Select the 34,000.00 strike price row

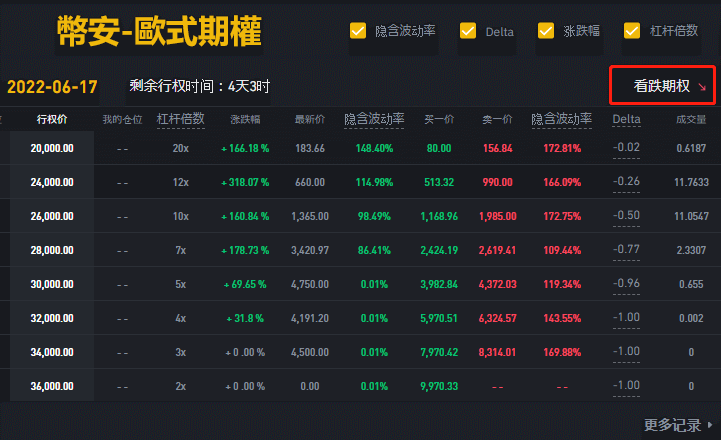tap(360, 352)
